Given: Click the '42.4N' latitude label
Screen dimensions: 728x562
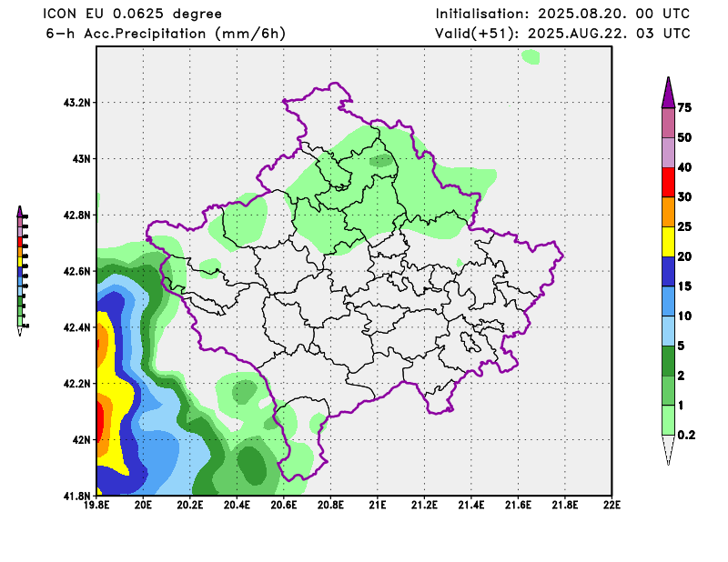Looking at the screenshot, I should (x=77, y=327).
